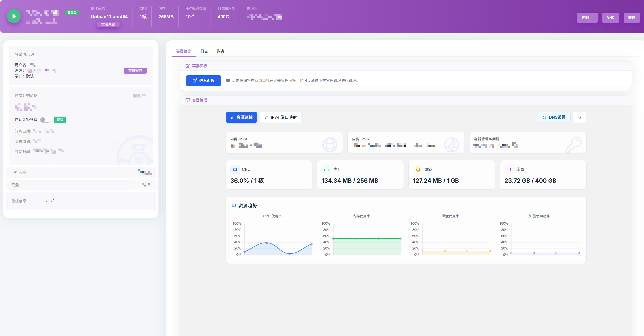
Task: Click the "下行带宽" row label
Action: pyautogui.click(x=19, y=172)
